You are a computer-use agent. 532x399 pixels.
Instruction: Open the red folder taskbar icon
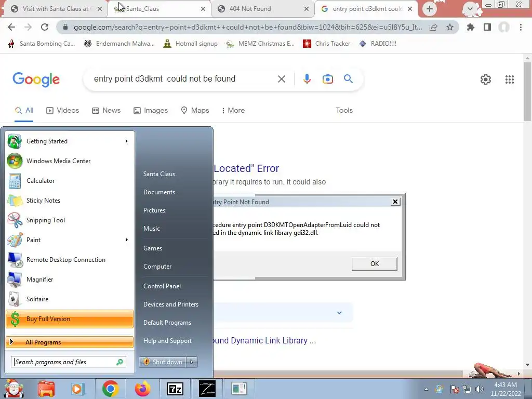[x=46, y=389]
